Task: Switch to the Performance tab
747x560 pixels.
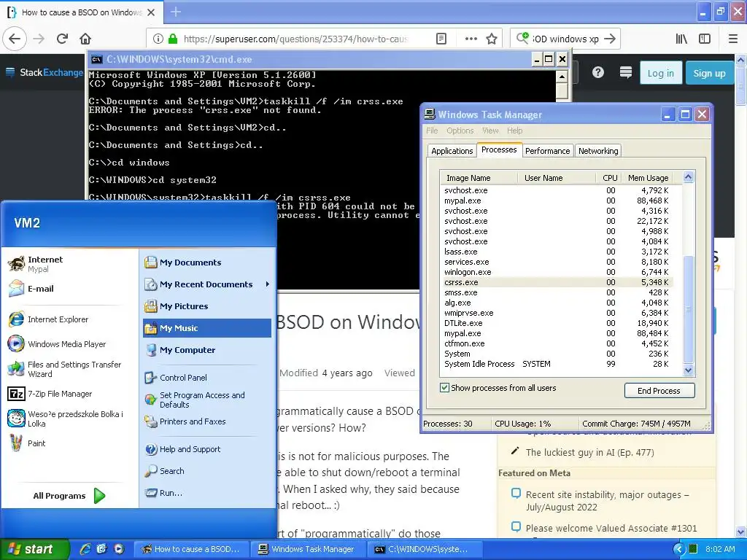Action: point(547,151)
